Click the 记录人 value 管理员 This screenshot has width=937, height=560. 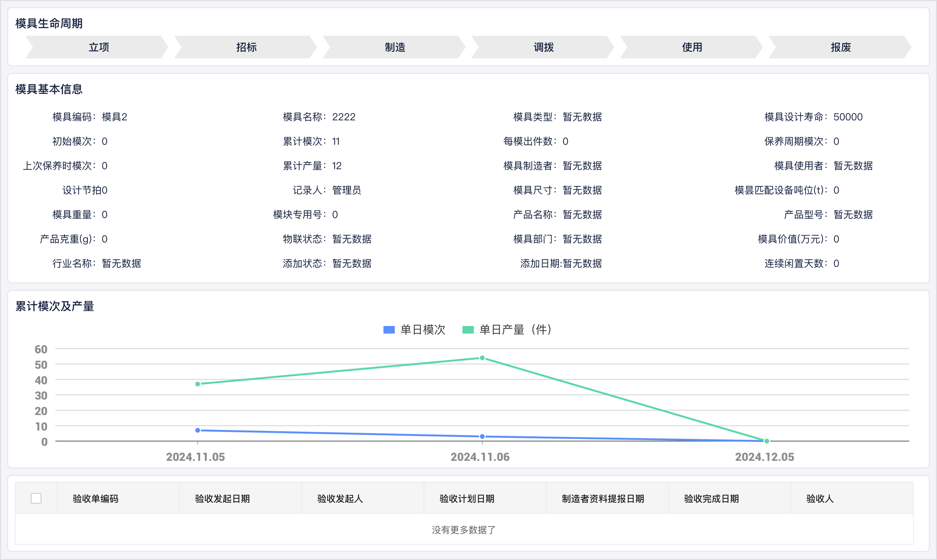point(347,190)
